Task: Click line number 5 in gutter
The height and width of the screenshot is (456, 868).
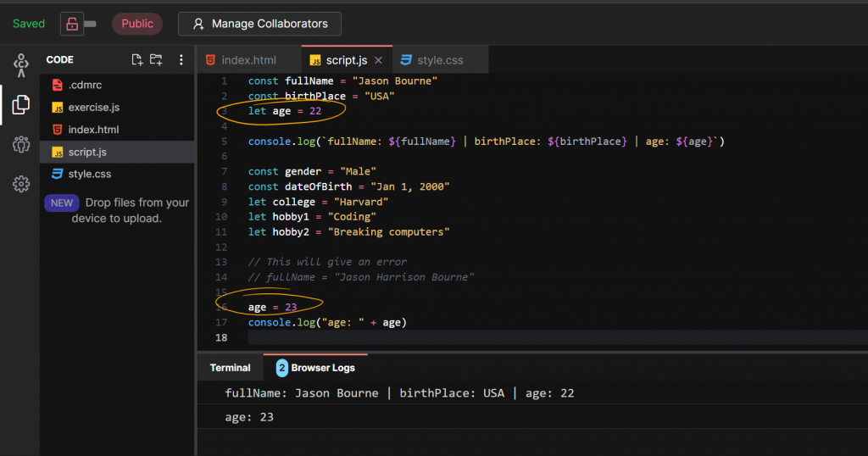Action: point(224,142)
